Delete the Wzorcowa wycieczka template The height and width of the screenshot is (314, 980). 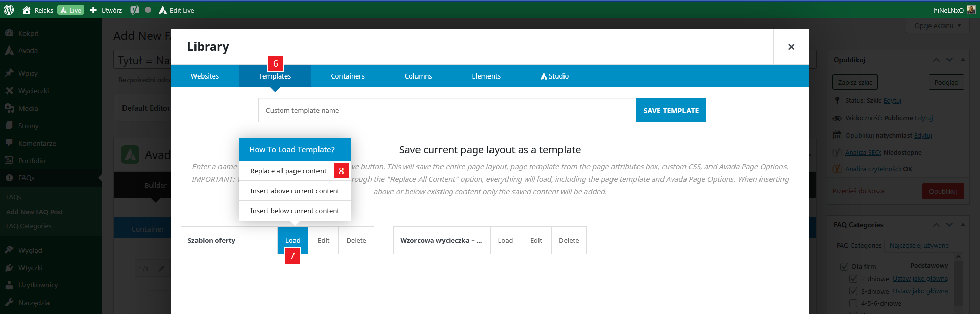[x=569, y=241]
